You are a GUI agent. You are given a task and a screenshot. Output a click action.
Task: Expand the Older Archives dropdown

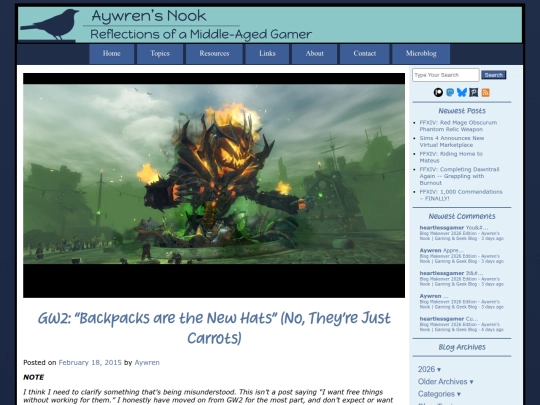click(x=445, y=382)
